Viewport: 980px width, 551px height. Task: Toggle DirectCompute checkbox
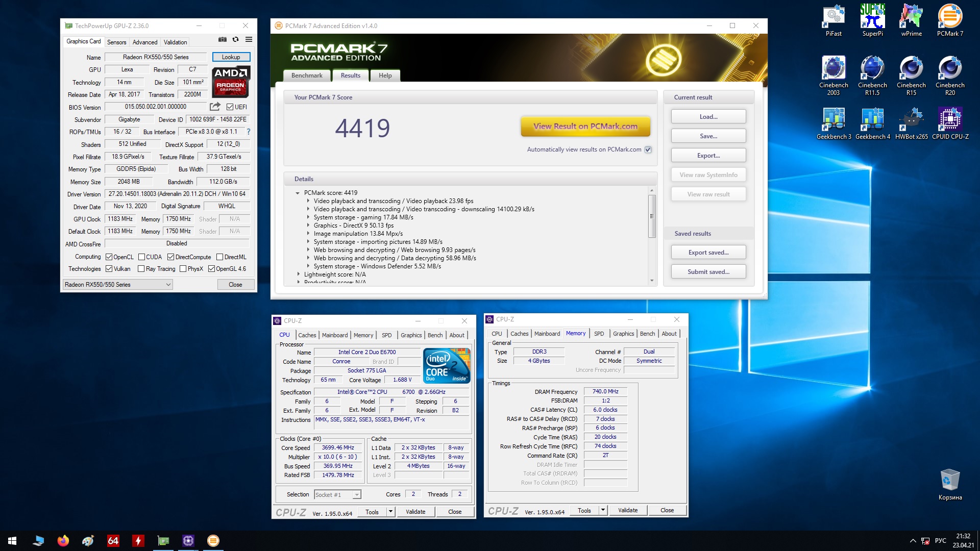tap(170, 257)
